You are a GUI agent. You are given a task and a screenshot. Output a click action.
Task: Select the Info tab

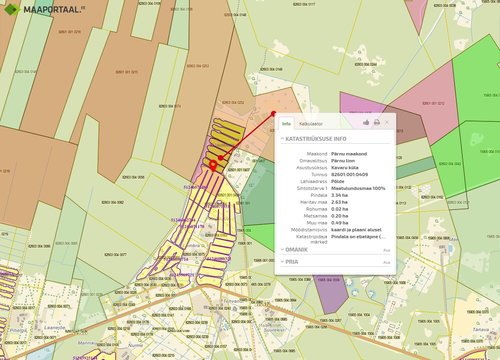tap(286, 124)
